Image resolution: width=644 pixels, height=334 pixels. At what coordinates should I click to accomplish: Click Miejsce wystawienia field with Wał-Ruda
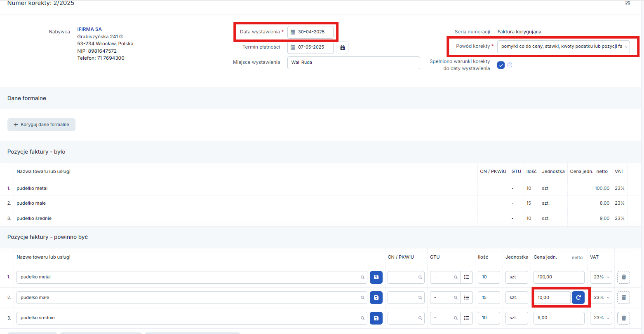[x=353, y=63]
